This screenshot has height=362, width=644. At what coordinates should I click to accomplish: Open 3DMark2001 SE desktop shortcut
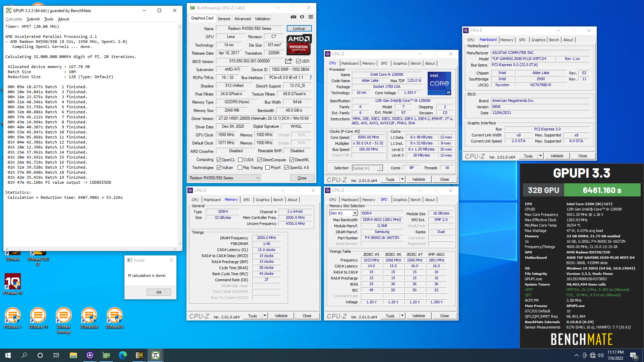click(38, 259)
